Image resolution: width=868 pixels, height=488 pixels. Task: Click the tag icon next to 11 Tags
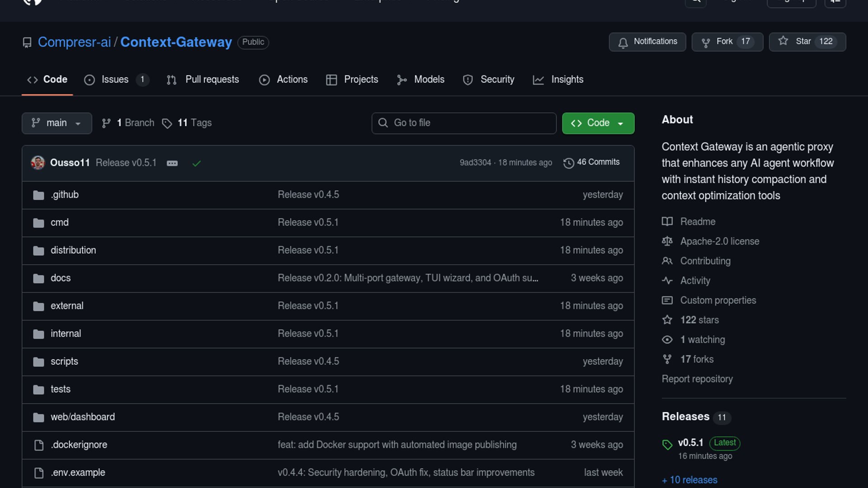tap(167, 123)
